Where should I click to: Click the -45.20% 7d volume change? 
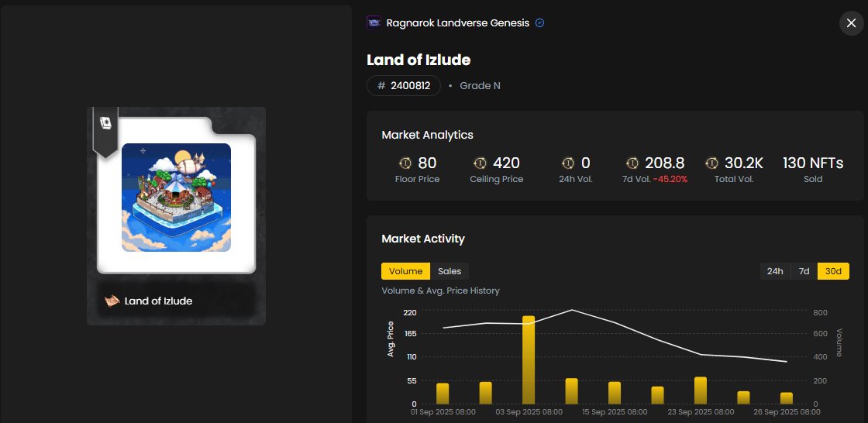click(670, 180)
